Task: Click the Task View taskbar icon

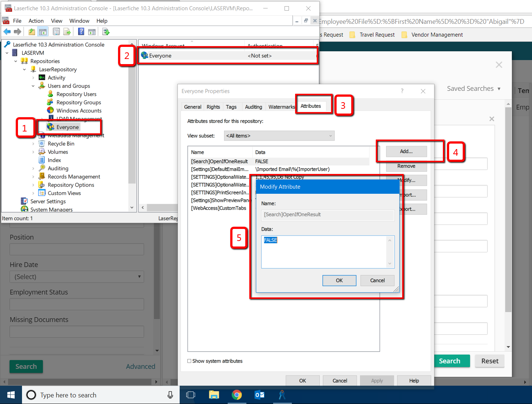Action: pyautogui.click(x=191, y=395)
